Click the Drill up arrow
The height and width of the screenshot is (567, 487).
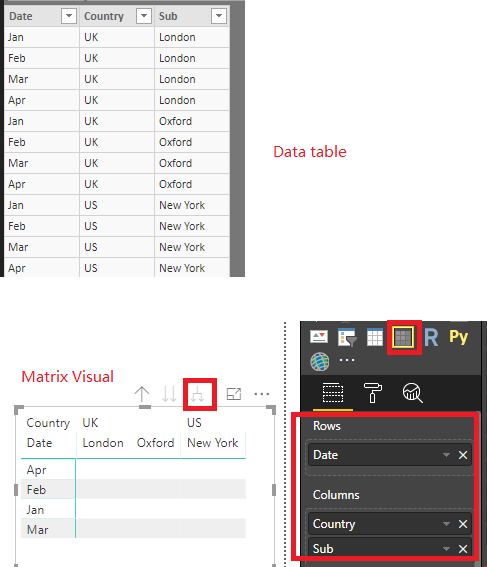pos(142,394)
